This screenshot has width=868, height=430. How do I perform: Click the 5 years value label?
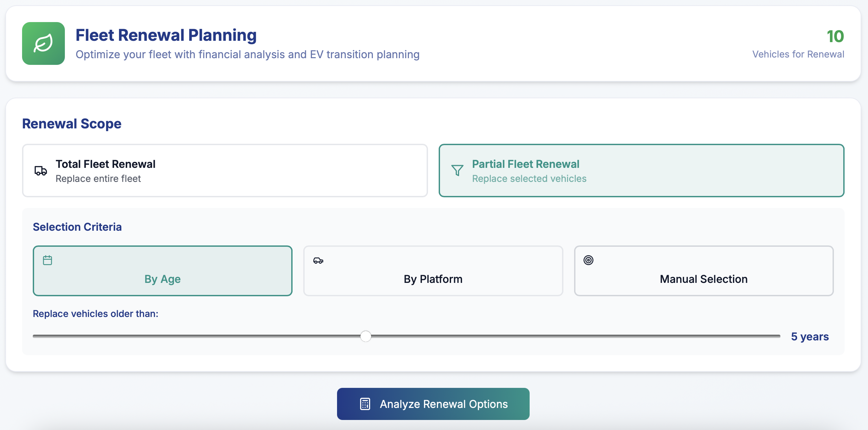coord(810,336)
